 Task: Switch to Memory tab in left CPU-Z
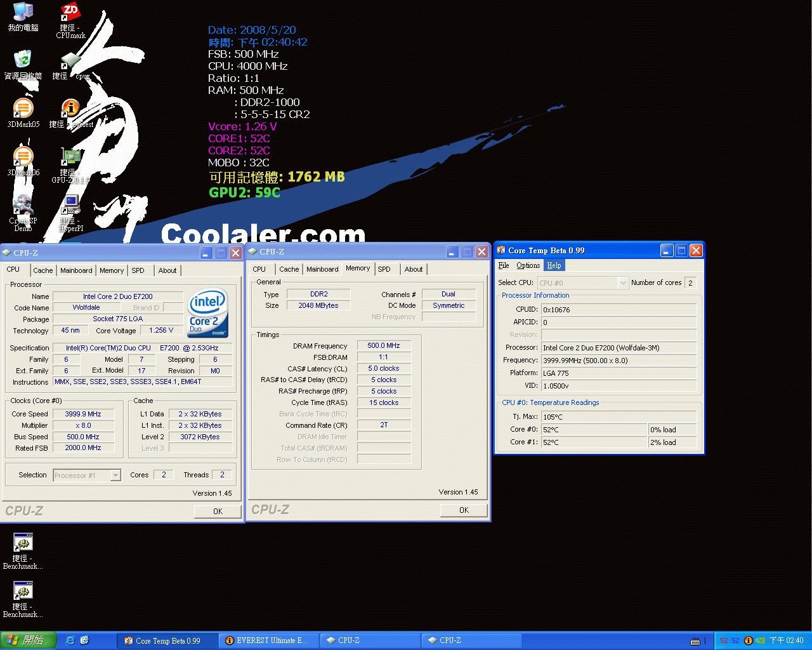pyautogui.click(x=112, y=270)
